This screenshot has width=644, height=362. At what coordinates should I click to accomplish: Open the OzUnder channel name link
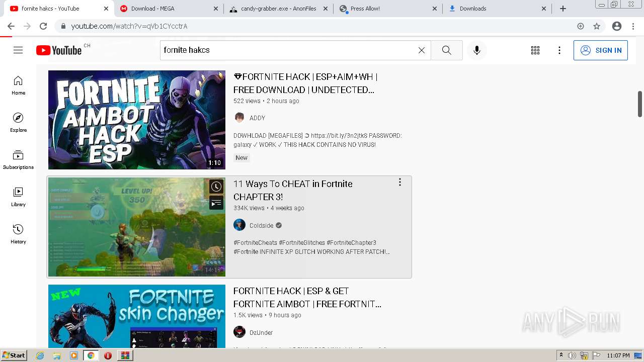(261, 333)
